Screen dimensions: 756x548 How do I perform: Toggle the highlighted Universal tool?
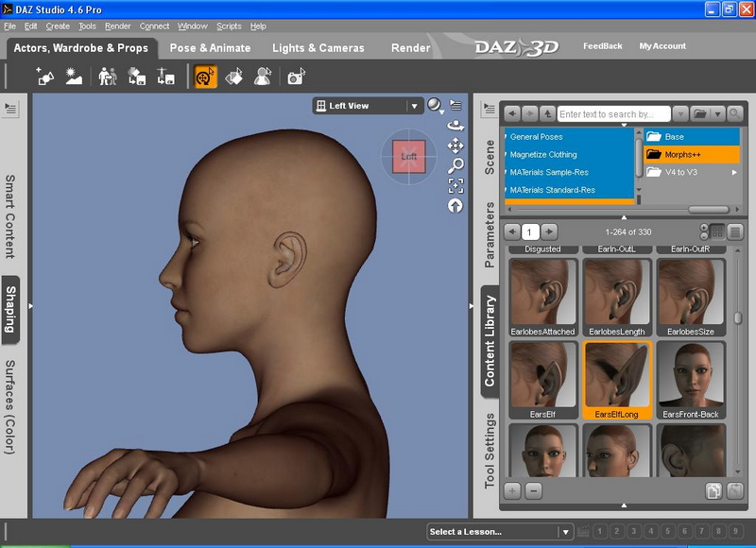[x=205, y=77]
